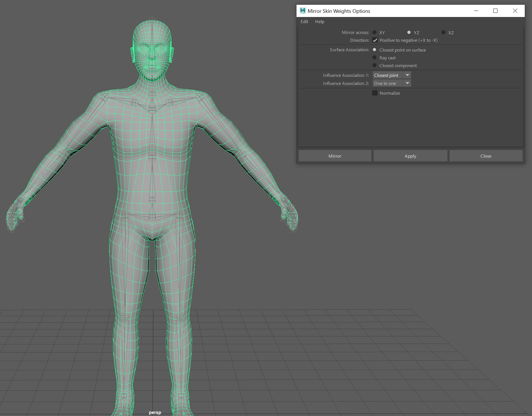This screenshot has height=416, width=532.
Task: Click the Mirror button
Action: 335,156
